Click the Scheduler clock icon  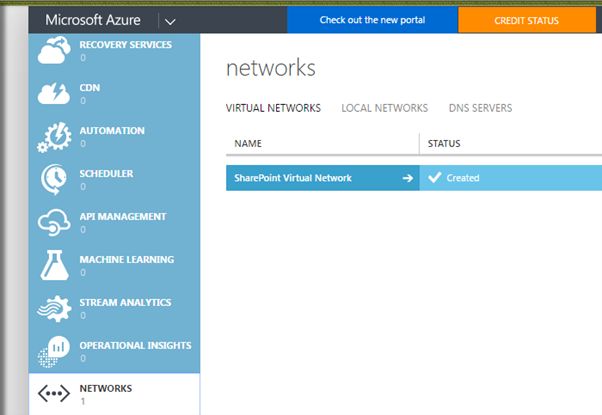pos(52,180)
